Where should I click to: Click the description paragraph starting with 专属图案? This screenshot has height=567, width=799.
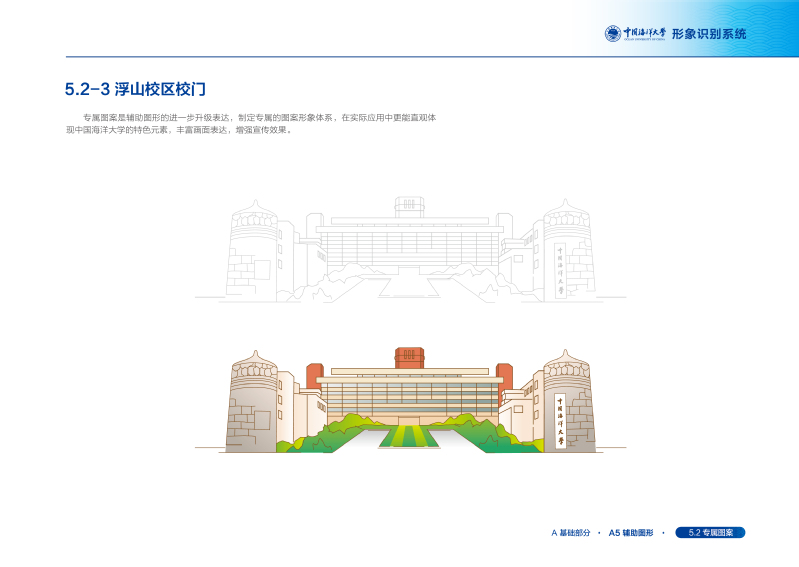(x=250, y=124)
